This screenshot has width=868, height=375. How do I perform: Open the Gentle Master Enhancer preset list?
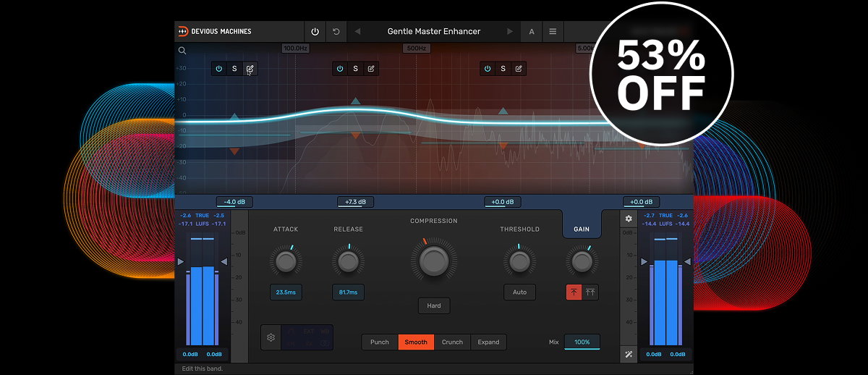434,32
